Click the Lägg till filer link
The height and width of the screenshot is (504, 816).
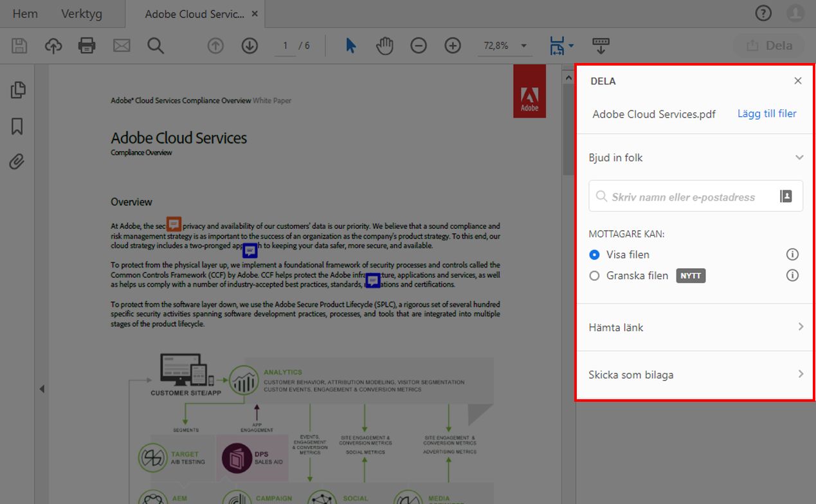[767, 114]
